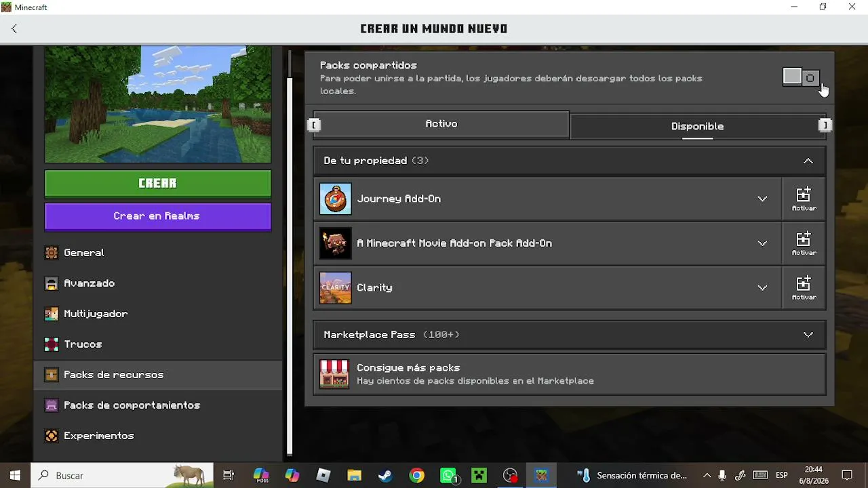Open the taskbar clock showing 20:44

814,475
